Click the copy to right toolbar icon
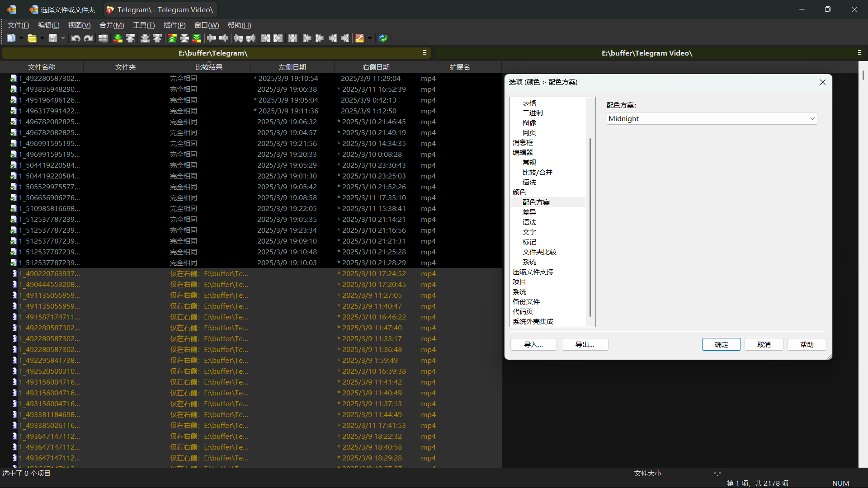The image size is (868, 488). click(212, 38)
